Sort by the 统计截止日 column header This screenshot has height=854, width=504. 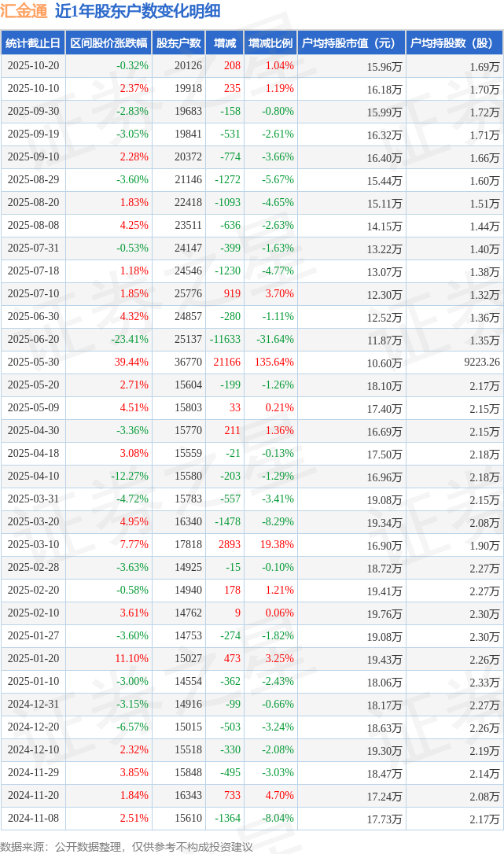(32, 43)
